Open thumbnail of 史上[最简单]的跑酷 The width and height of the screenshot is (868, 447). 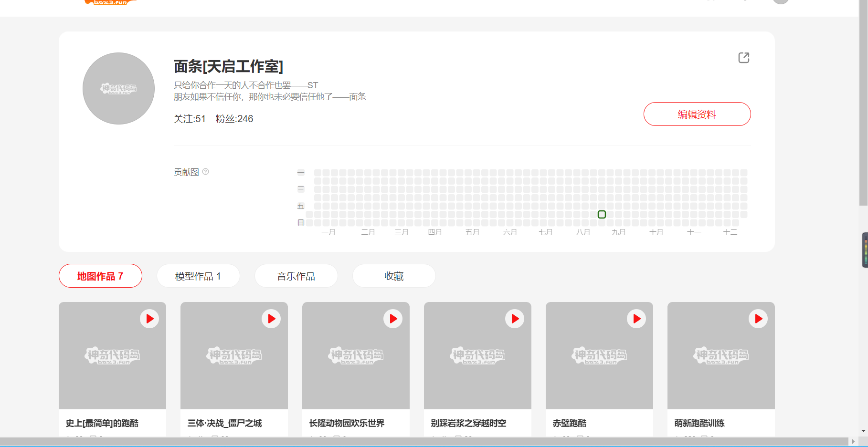pos(112,355)
